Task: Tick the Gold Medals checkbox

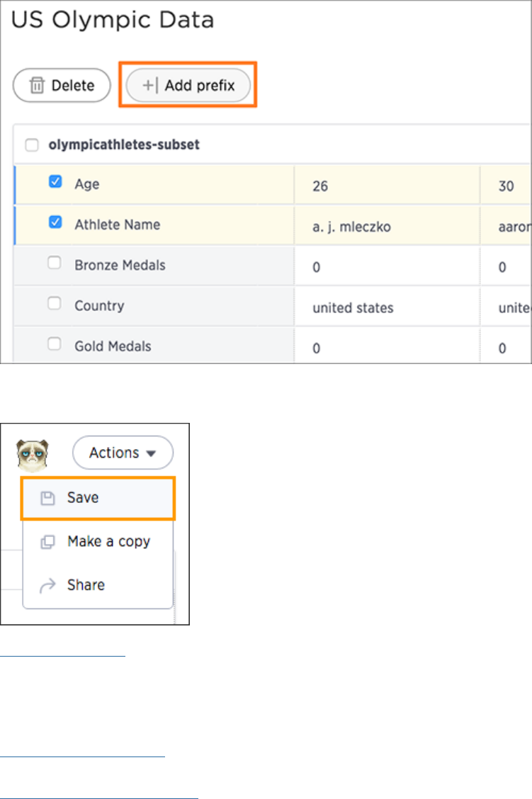Action: (54, 344)
